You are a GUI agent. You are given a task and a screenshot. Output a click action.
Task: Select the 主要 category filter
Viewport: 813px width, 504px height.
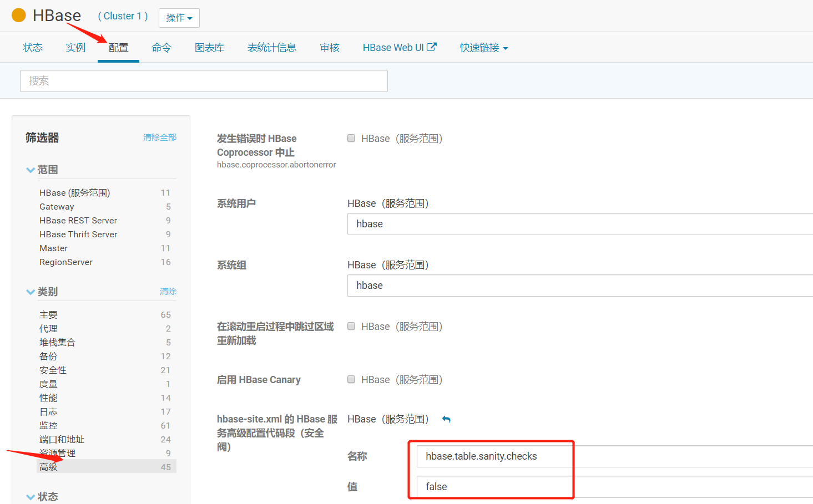pos(48,314)
